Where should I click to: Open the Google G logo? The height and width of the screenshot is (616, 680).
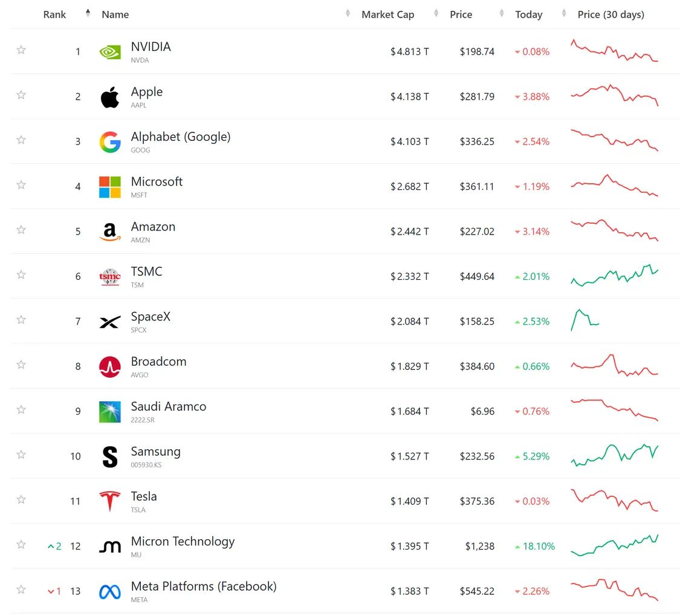110,142
